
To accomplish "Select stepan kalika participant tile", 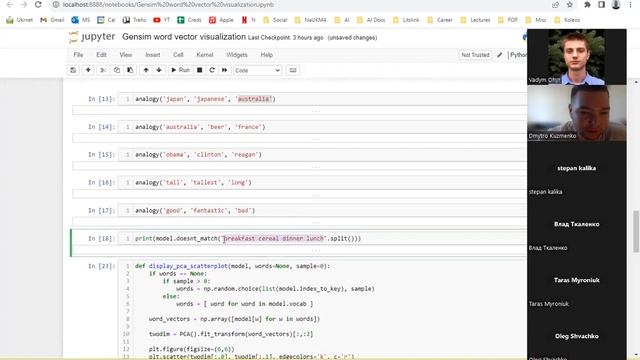I will click(x=576, y=169).
